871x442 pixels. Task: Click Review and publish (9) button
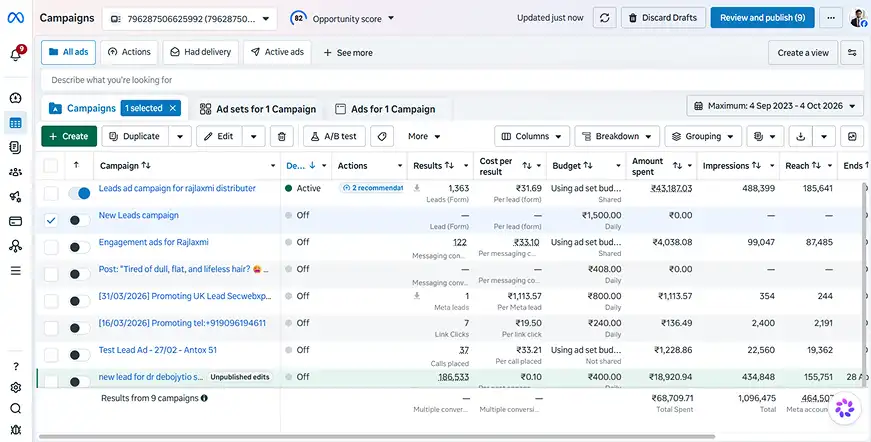pos(763,18)
